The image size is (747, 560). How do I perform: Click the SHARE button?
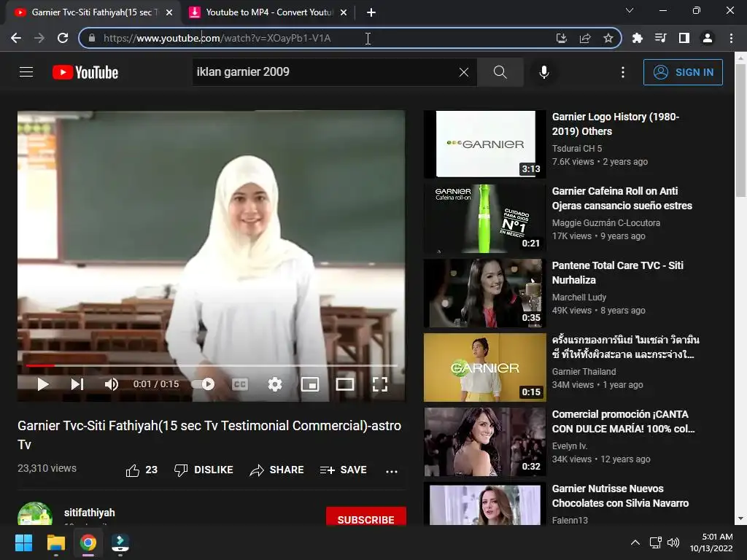[276, 470]
